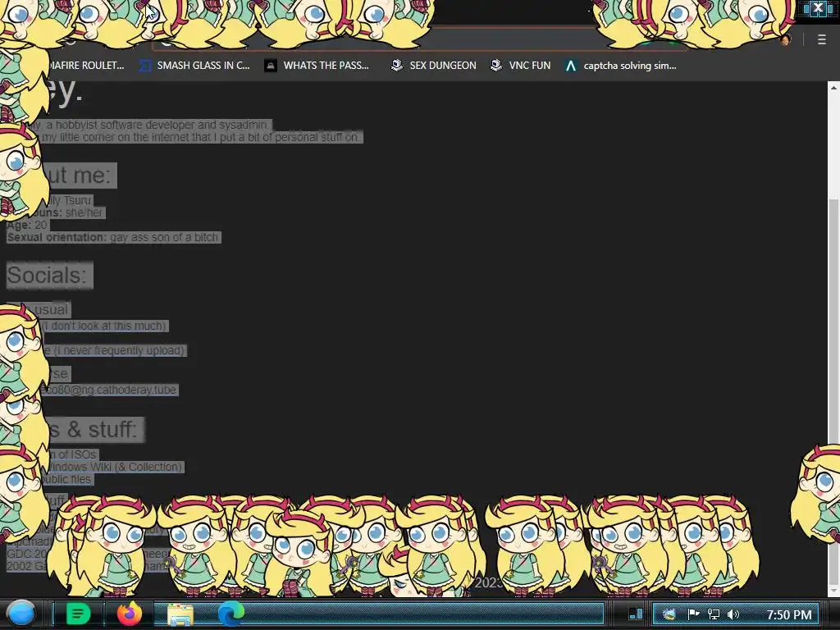Click the 7:50 PM taskbar clock
The width and height of the screenshot is (840, 630).
pos(788,614)
